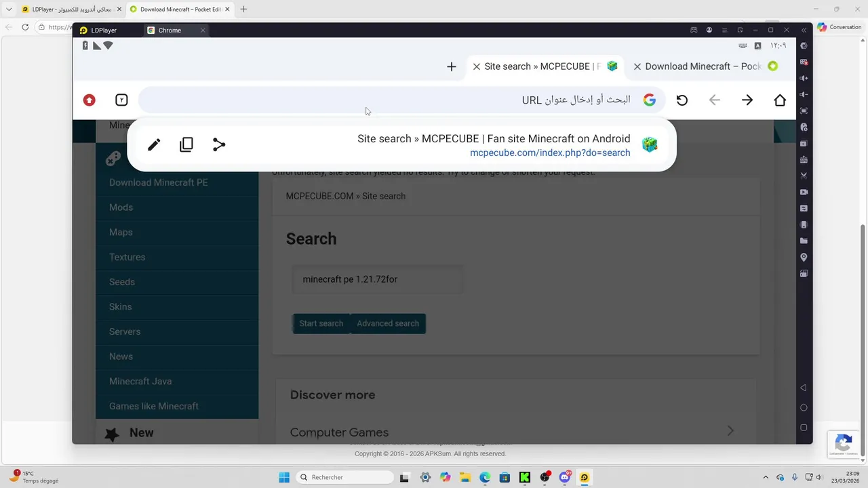
Task: Open the Windows Start menu
Action: (x=283, y=477)
